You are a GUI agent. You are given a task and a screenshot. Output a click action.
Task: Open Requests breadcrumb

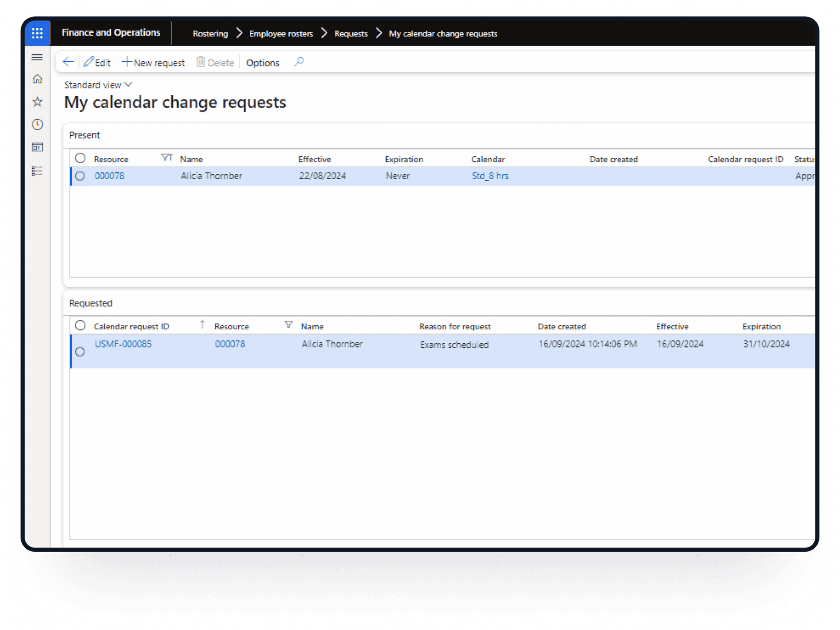tap(351, 34)
